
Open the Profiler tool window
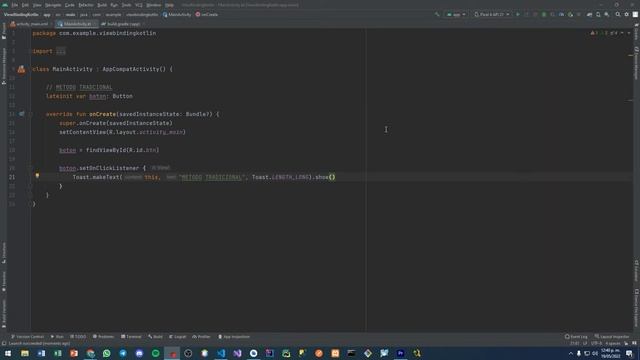[x=201, y=337]
